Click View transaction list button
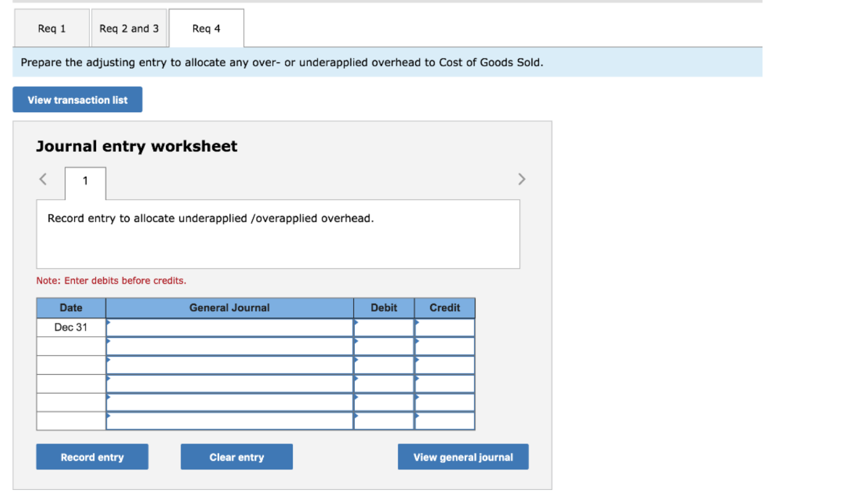 point(77,99)
